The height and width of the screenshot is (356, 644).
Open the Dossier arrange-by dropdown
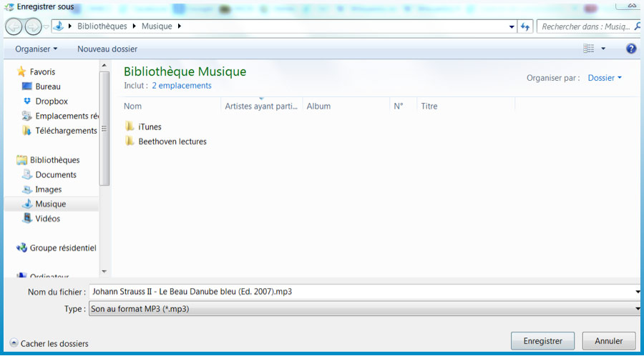605,78
